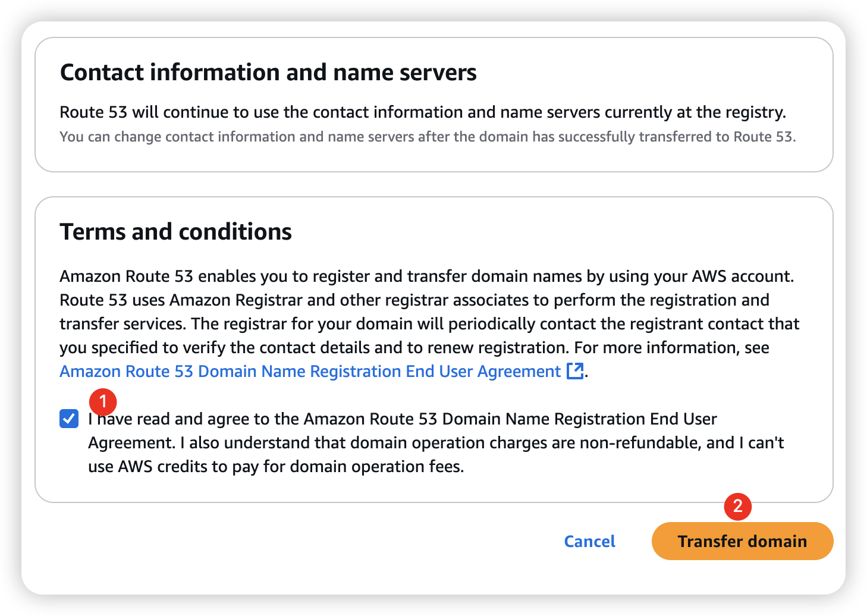The width and height of the screenshot is (867, 616).
Task: Click the red step 2 annotation badge
Action: point(737,506)
